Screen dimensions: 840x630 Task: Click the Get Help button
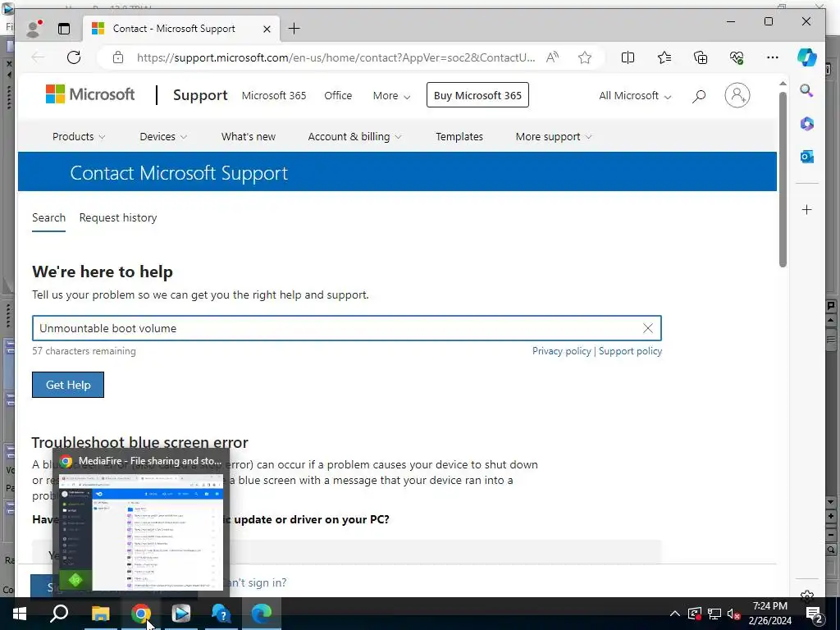tap(68, 385)
